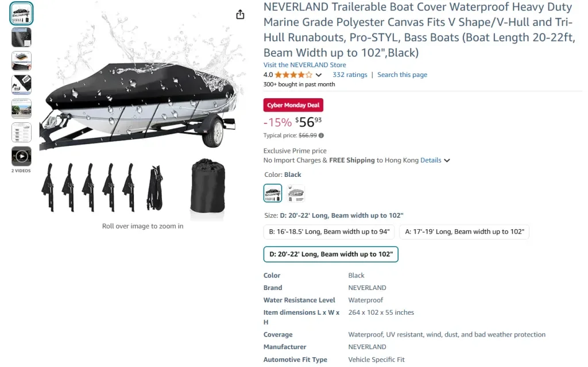588x367 pixels.
Task: Expand the shipping Details chevron
Action: pos(447,160)
